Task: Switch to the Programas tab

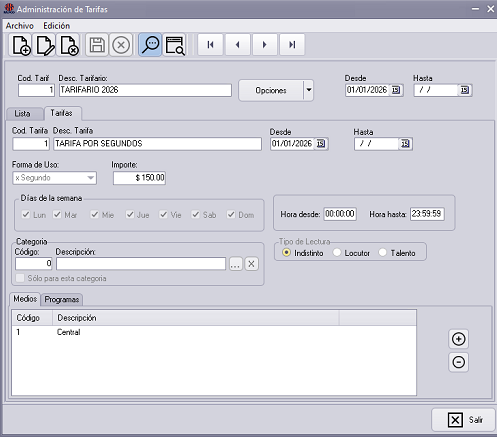Action: (x=62, y=300)
